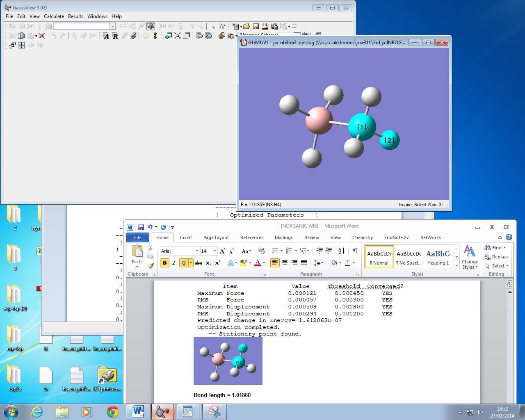Toggle Show/Hide paragraph marks in Word
This screenshot has height=420, width=525.
(x=355, y=251)
